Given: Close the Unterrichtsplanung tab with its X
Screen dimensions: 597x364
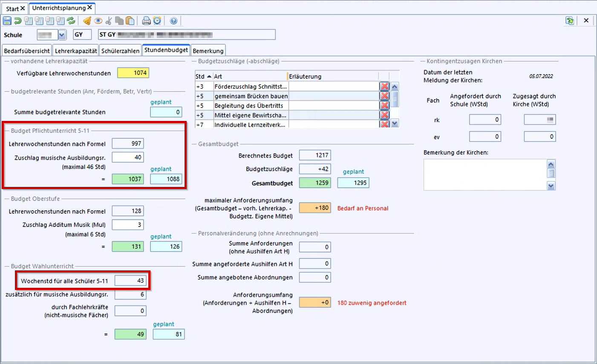Looking at the screenshot, I should [89, 8].
